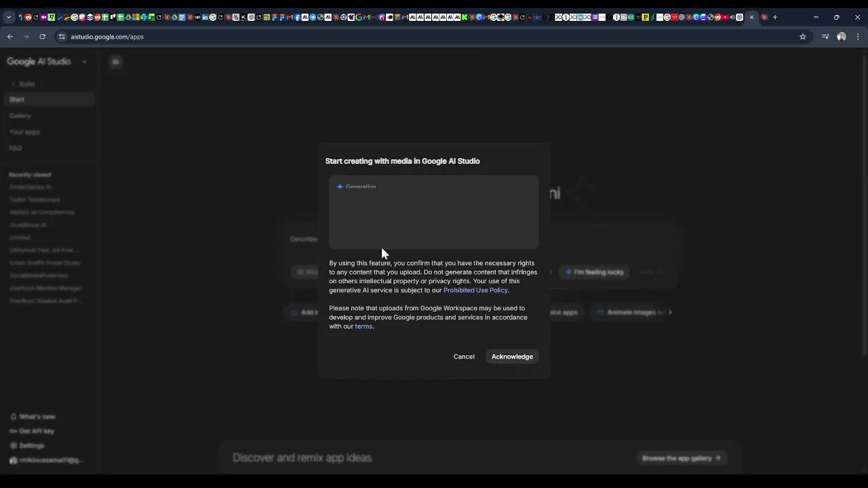Open recently viewed Overboys Member Manager

coord(45,288)
